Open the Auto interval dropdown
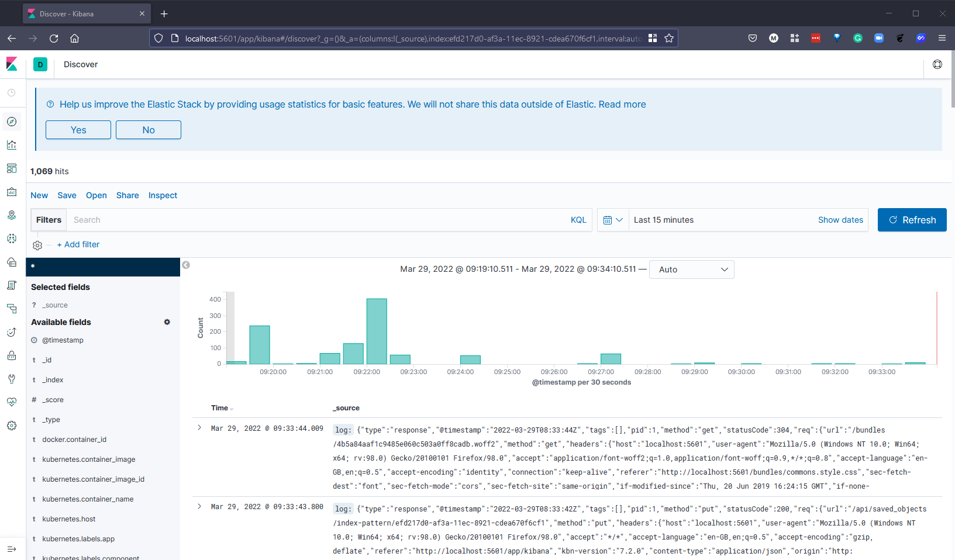The height and width of the screenshot is (560, 955). [x=691, y=269]
